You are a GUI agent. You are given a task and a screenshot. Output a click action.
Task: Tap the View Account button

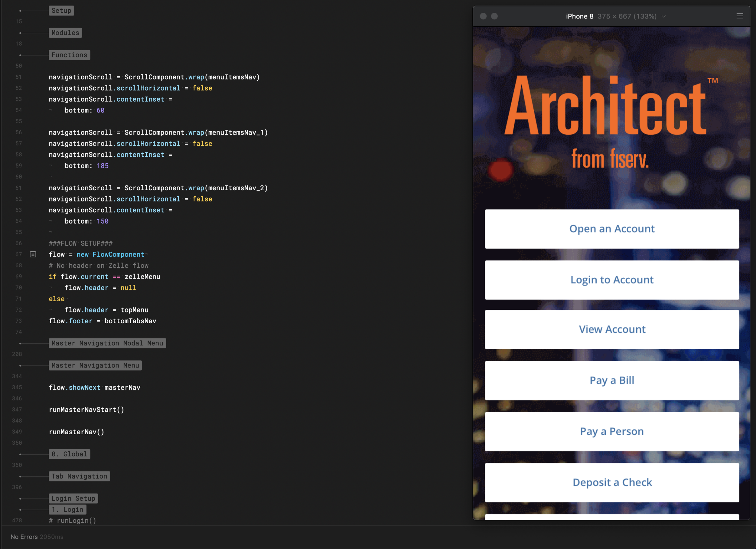pos(612,330)
